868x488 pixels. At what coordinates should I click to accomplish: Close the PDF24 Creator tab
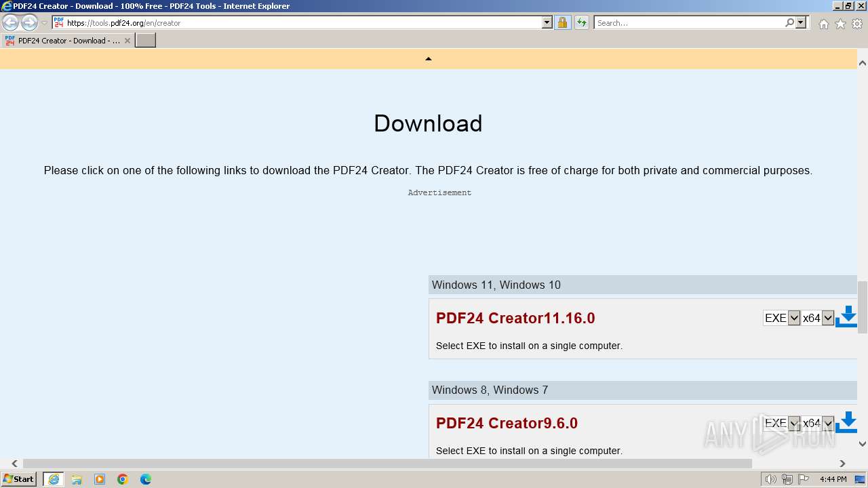point(127,41)
